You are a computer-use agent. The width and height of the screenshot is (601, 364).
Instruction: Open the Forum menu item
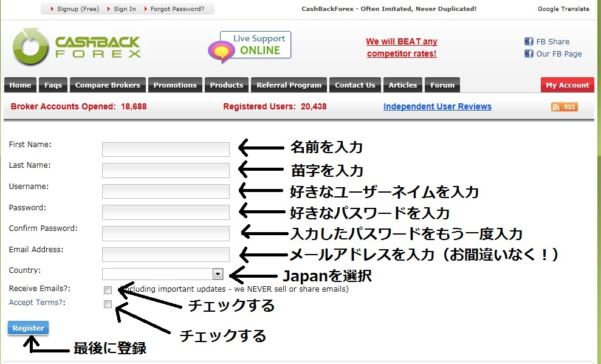click(x=442, y=85)
